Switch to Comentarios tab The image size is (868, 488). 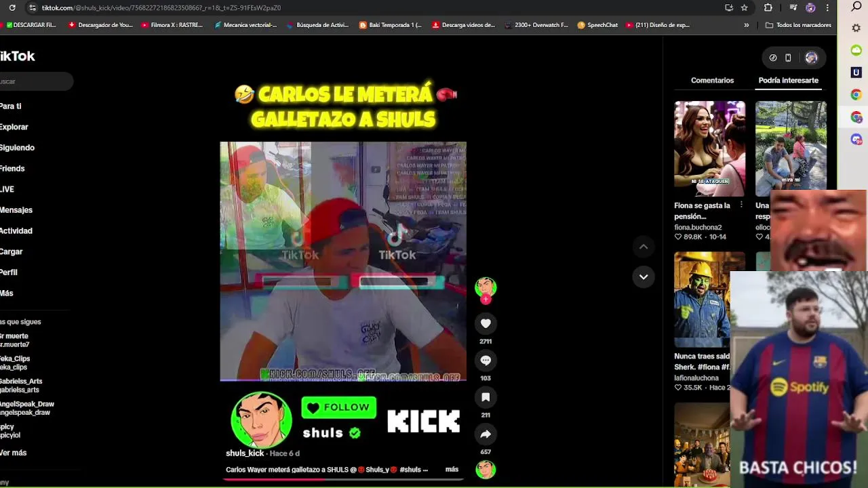(x=712, y=80)
